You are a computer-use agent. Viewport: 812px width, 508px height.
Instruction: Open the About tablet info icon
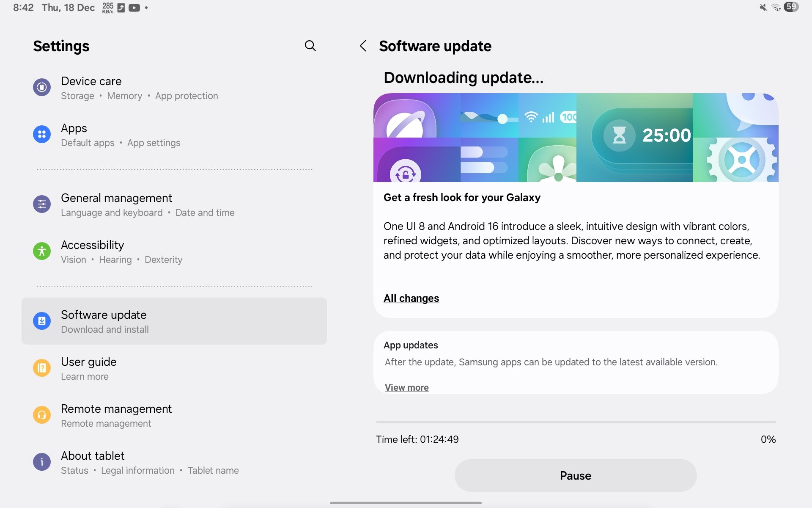[42, 462]
